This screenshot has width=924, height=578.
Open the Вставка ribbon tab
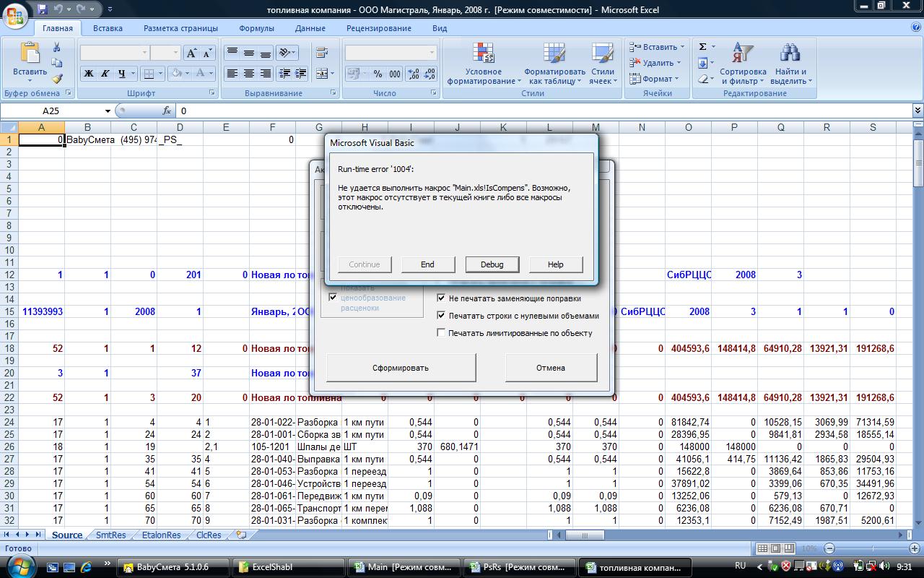click(x=108, y=28)
